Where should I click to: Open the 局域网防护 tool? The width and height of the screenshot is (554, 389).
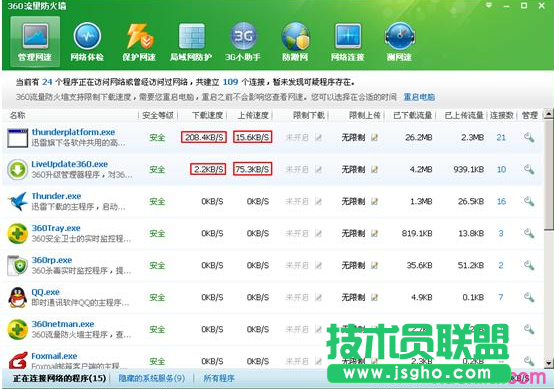tap(191, 42)
